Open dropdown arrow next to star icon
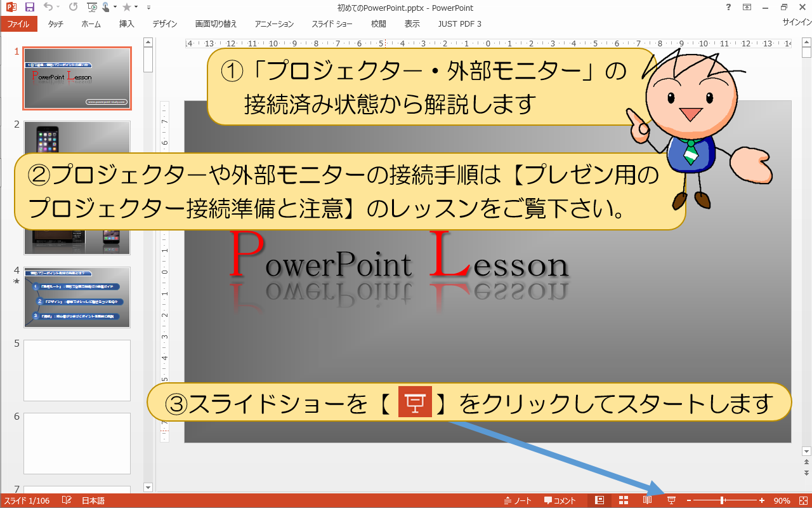This screenshot has height=508, width=812. [136, 8]
